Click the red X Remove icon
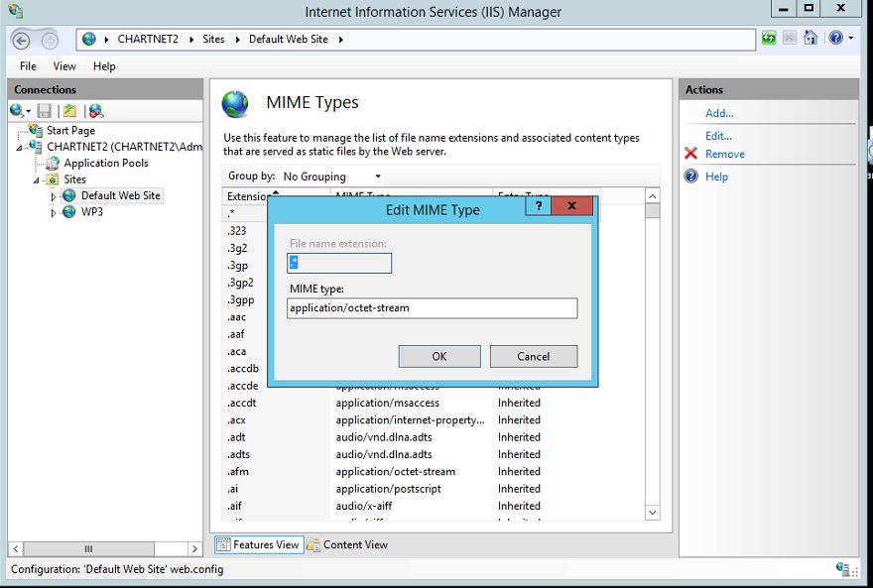This screenshot has width=873, height=588. 690,153
